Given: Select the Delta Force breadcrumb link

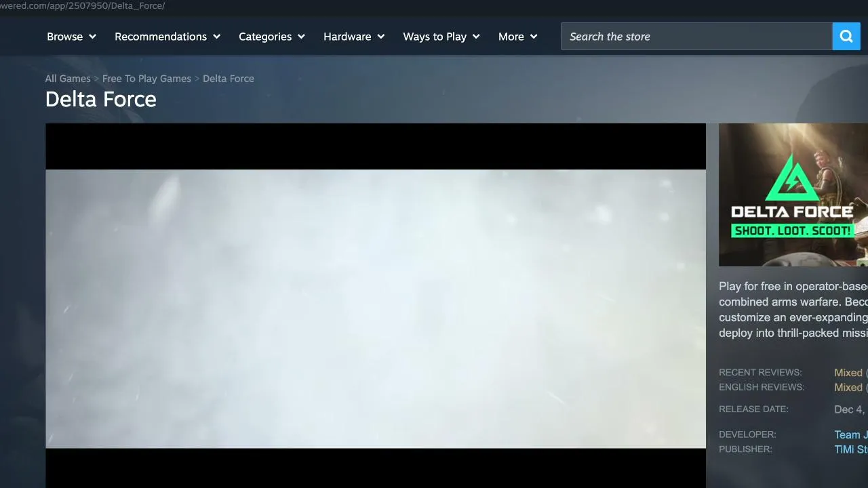Looking at the screenshot, I should pos(229,79).
